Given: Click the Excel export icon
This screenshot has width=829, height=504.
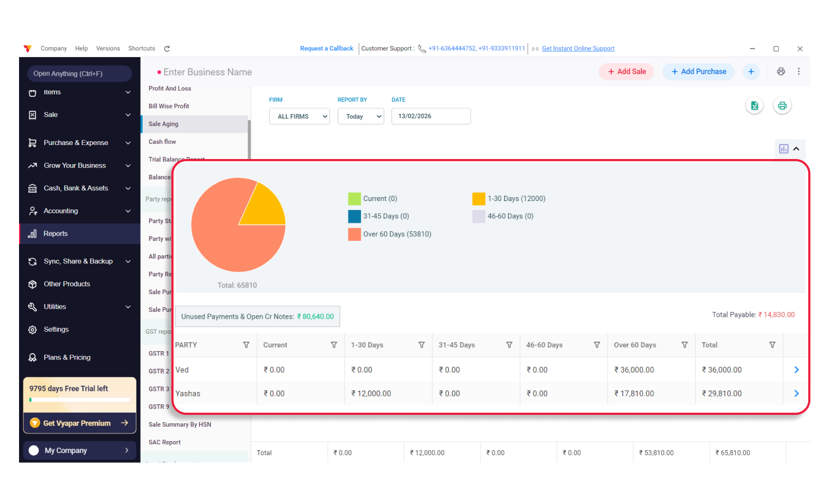Looking at the screenshot, I should pyautogui.click(x=754, y=106).
